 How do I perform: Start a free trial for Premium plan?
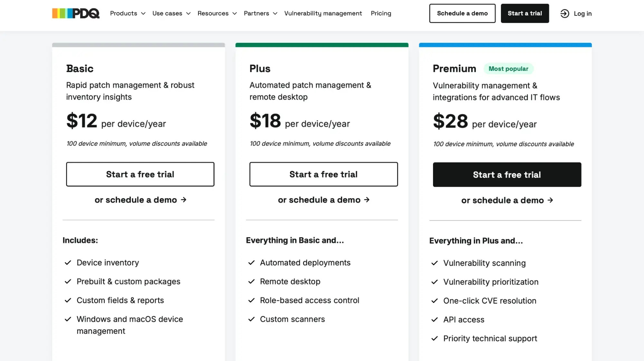[507, 175]
